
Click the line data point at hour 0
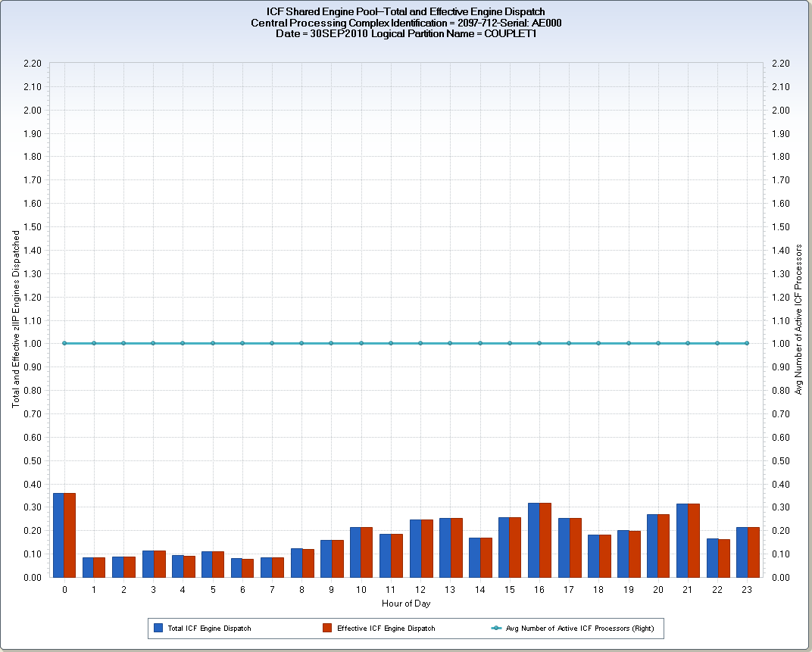pos(64,343)
